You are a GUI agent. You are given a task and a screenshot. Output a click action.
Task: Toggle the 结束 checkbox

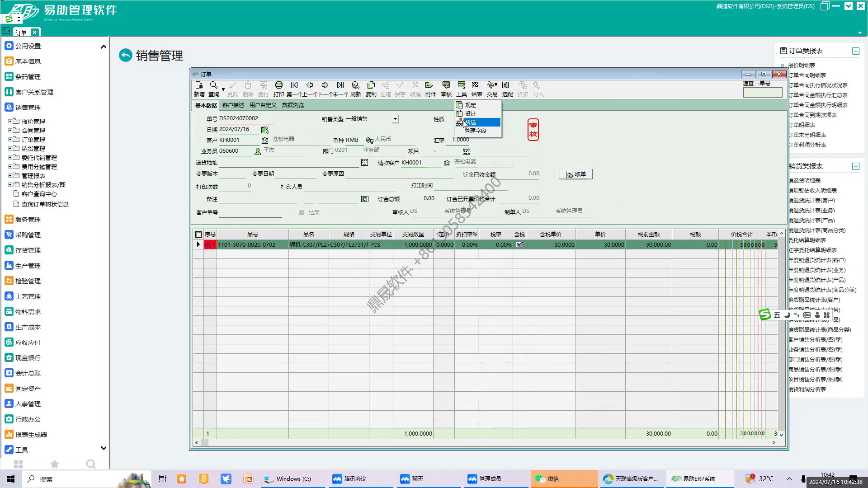(x=302, y=213)
